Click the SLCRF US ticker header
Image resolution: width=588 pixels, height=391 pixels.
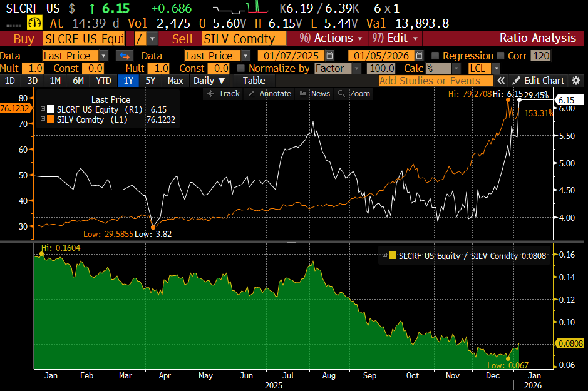coord(33,8)
